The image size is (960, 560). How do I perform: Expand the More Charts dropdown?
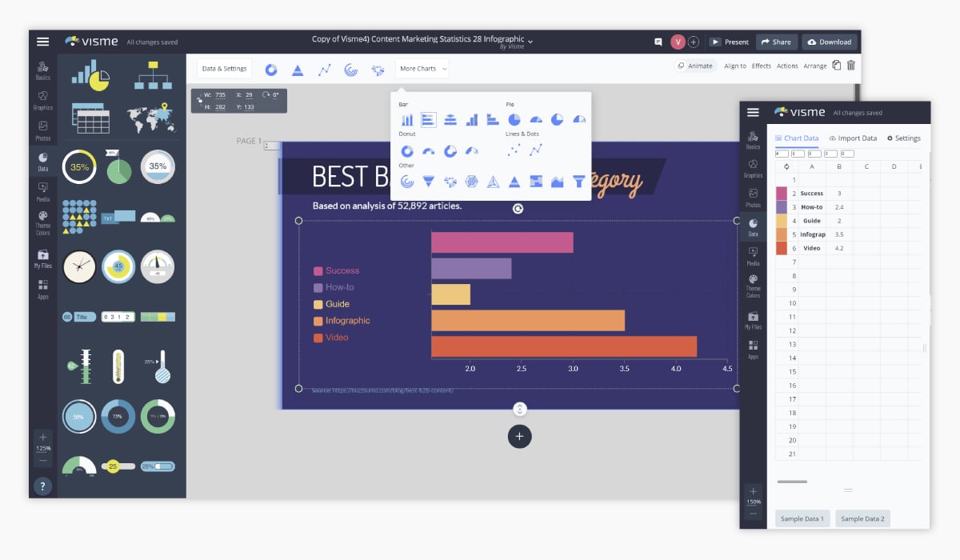[x=422, y=69]
